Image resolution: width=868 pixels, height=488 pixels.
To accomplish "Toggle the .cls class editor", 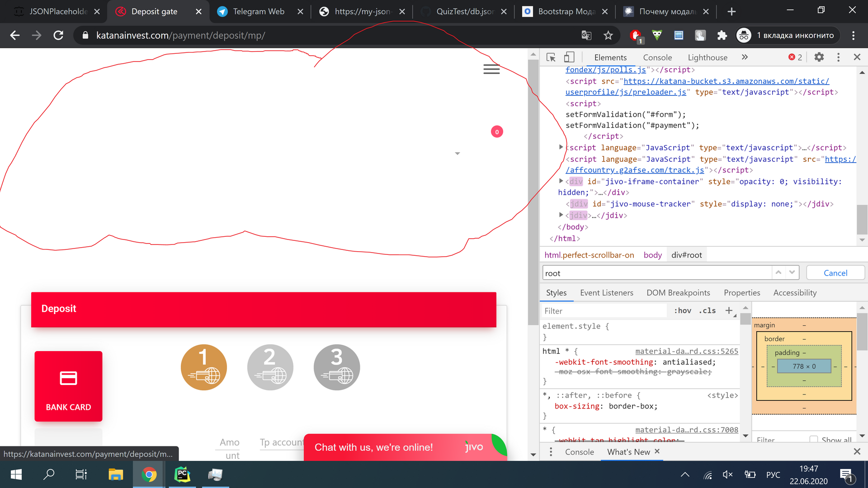I will click(707, 311).
